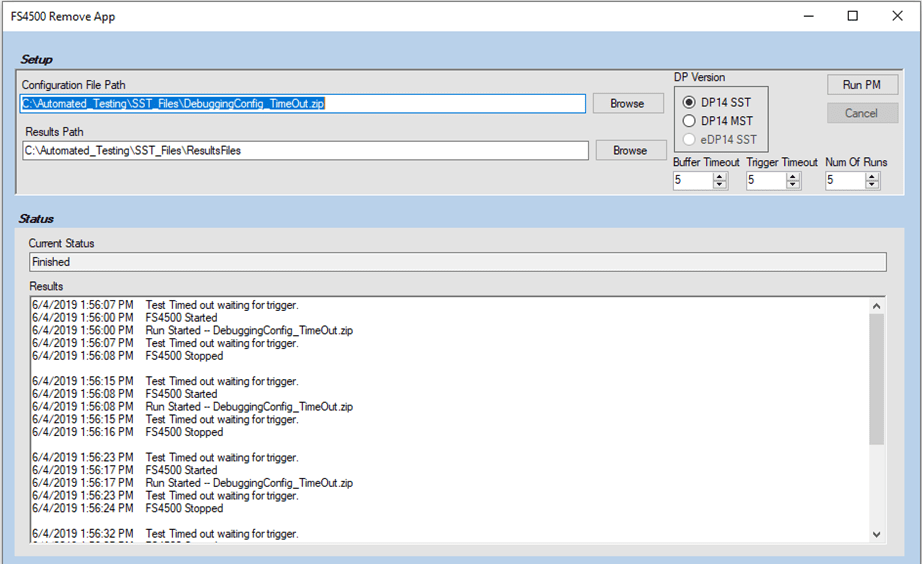
Task: Click the 1:56:32 PM timed out entry
Action: (165, 533)
